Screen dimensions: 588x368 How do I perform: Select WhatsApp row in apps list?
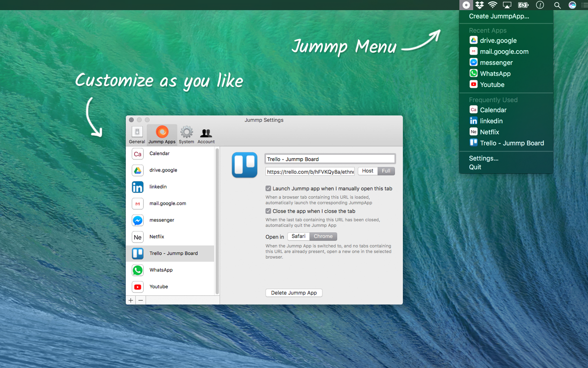click(170, 270)
